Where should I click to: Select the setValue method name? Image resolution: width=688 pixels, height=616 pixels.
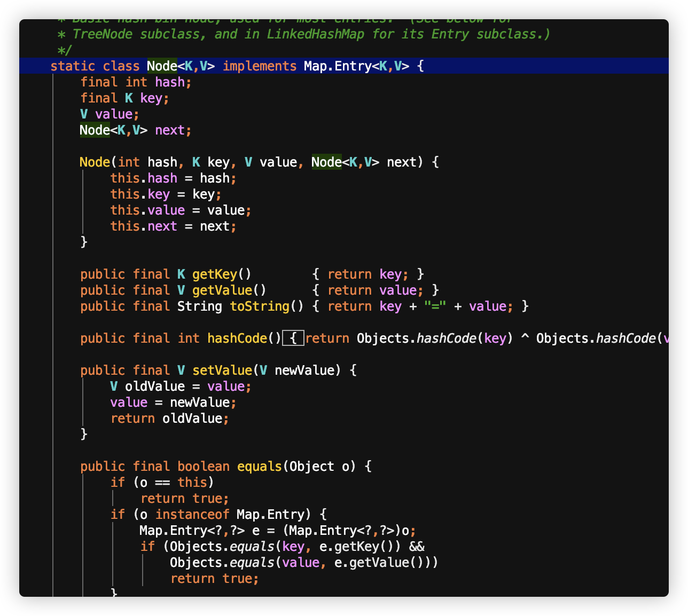click(222, 370)
